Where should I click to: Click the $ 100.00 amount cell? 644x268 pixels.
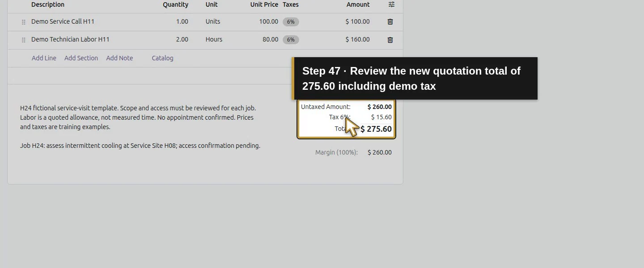pos(357,21)
